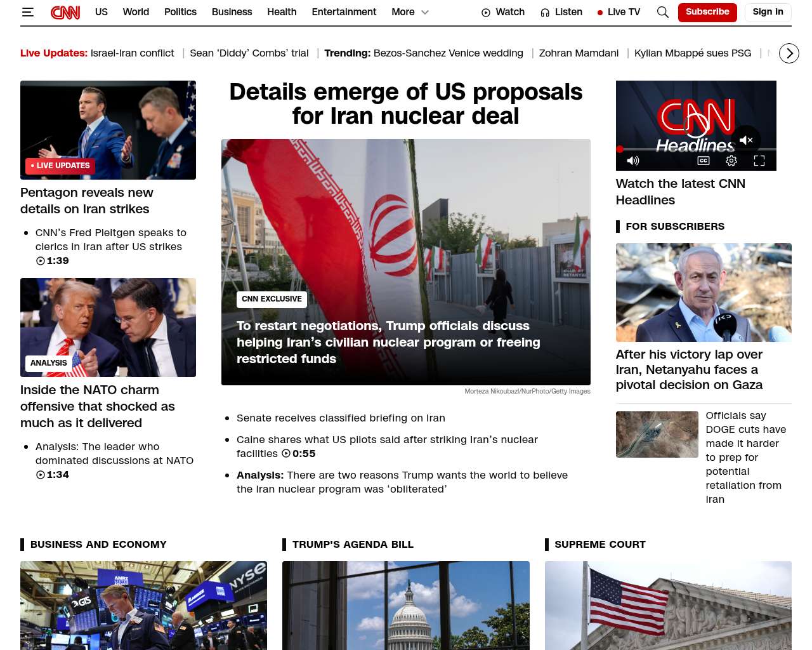Click the video progress bar
Image resolution: width=812 pixels, height=650 pixels.
[696, 149]
